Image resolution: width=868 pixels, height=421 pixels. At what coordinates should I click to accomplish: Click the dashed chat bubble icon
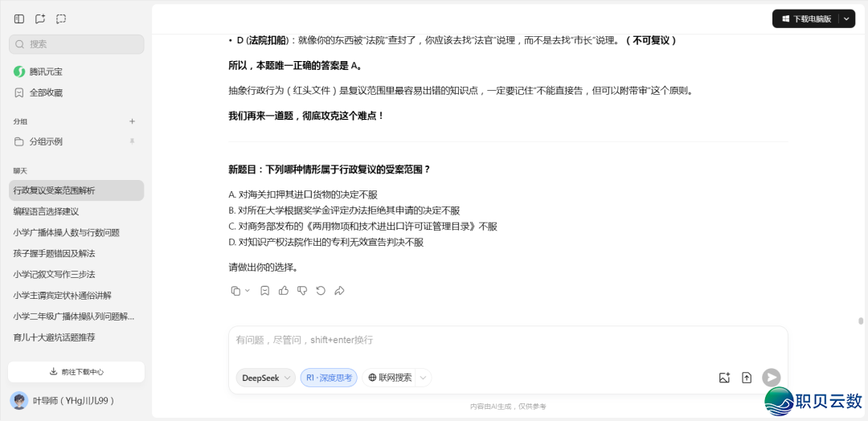[x=61, y=18]
